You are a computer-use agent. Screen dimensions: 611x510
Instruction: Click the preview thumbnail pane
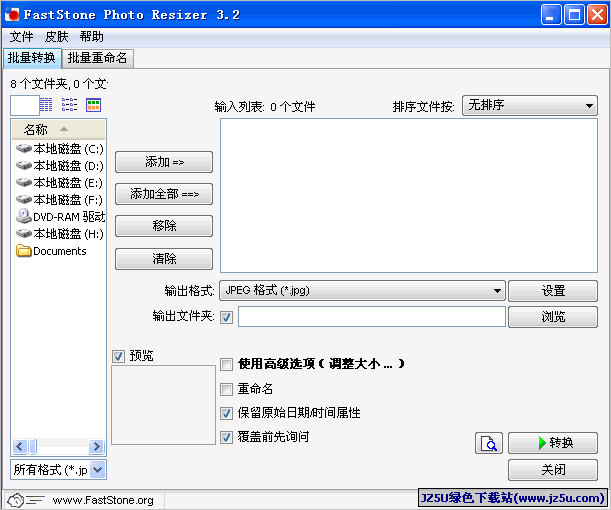pyautogui.click(x=163, y=405)
